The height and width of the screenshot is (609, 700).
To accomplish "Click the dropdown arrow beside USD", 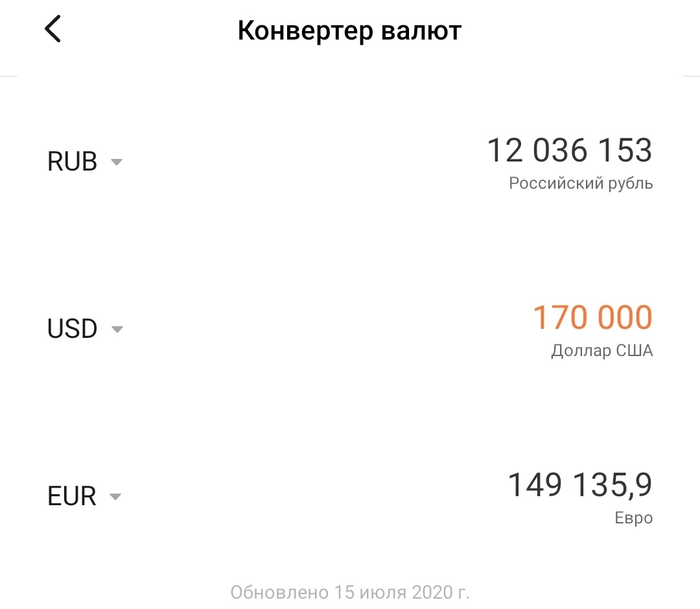I will tap(117, 329).
